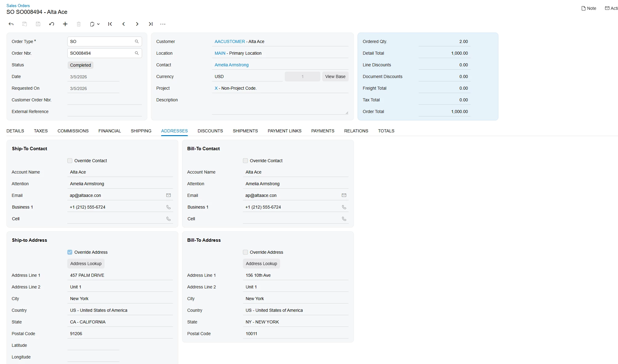Image resolution: width=618 pixels, height=364 pixels.
Task: Toggle Ship-To Override Contact checkbox
Action: click(x=70, y=161)
